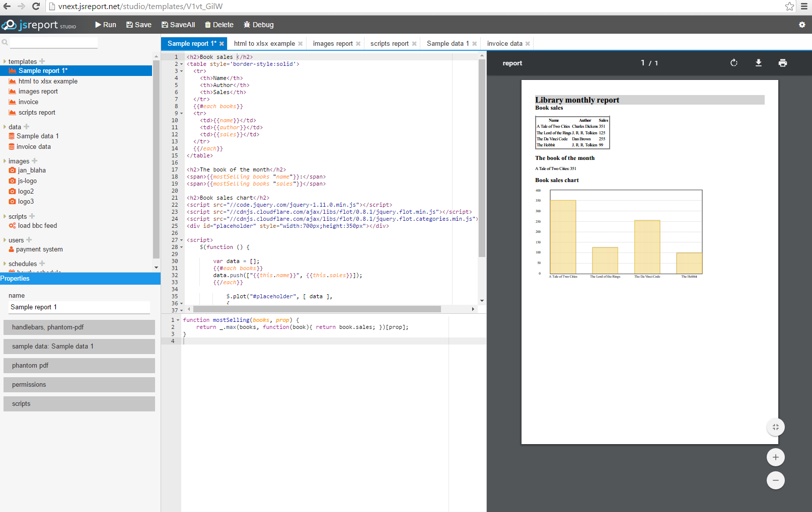This screenshot has height=512, width=812.
Task: Collapse the data tree section
Action: [5, 127]
